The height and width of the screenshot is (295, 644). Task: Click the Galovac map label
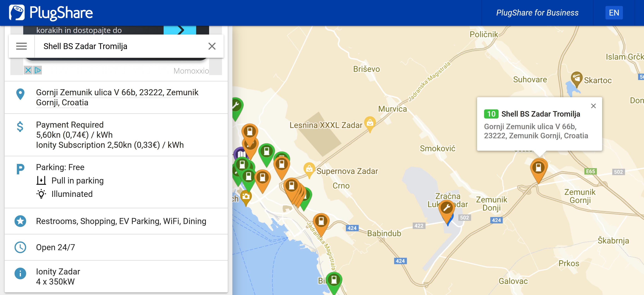[x=513, y=281]
